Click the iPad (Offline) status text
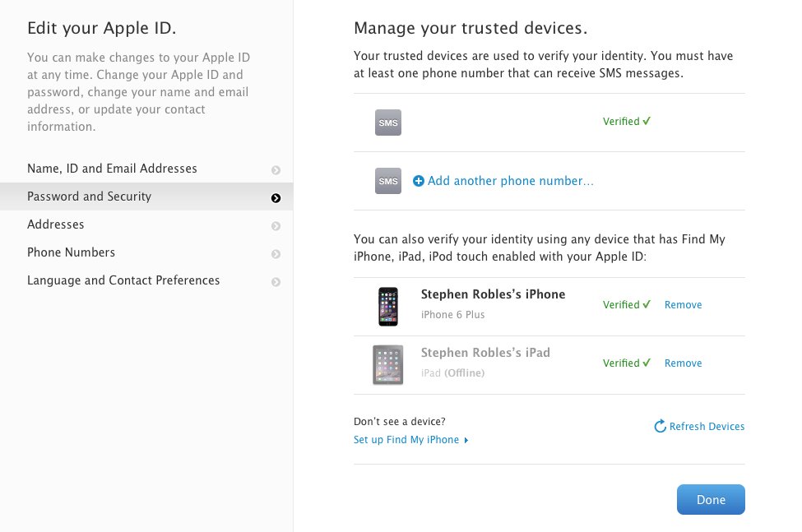802x532 pixels. (452, 373)
